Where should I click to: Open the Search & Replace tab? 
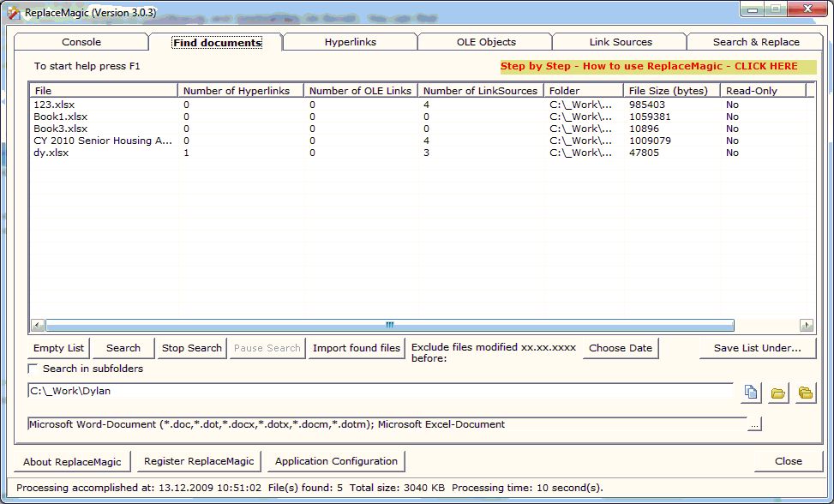coord(755,42)
